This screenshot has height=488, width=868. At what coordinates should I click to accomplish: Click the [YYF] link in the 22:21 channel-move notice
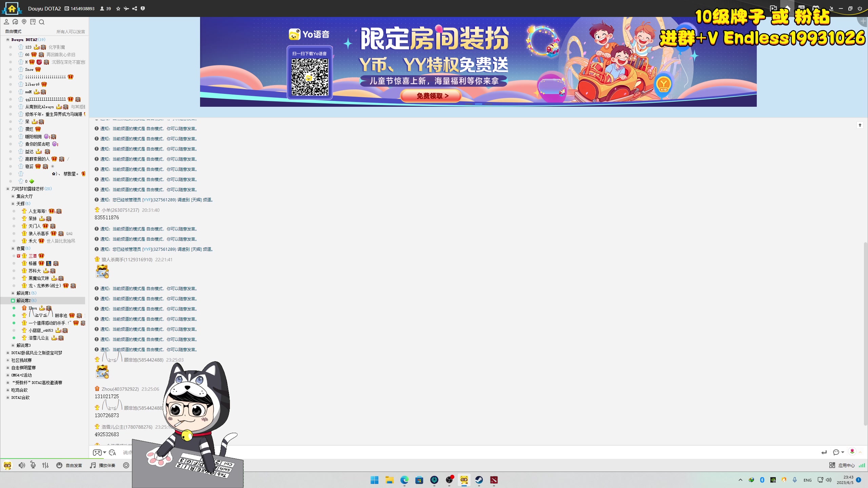147,249
